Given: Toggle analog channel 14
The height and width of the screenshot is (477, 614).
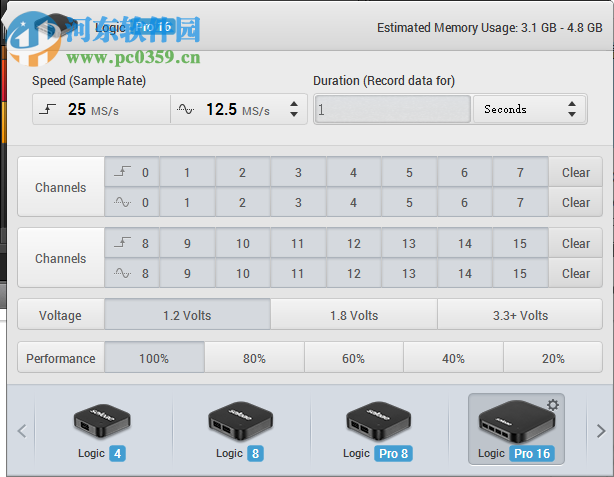Looking at the screenshot, I should 465,273.
